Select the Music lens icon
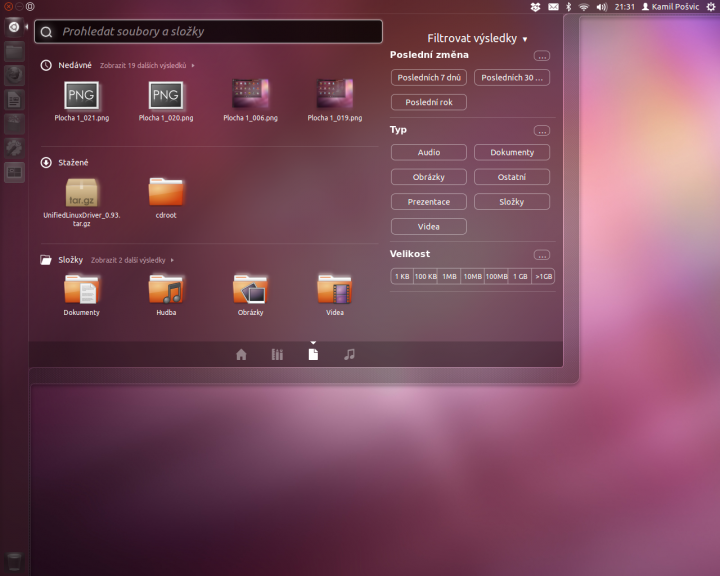Image resolution: width=720 pixels, height=576 pixels. 349,354
